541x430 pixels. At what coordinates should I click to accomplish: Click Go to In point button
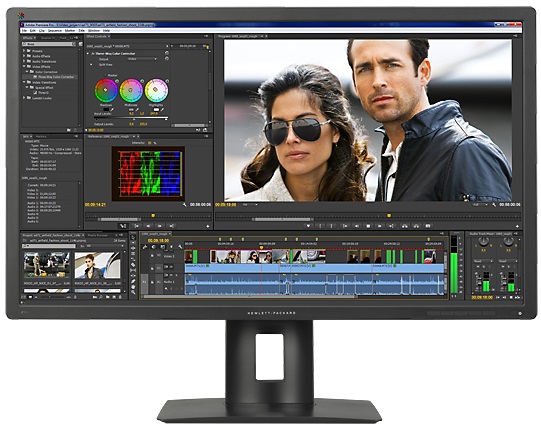345,226
